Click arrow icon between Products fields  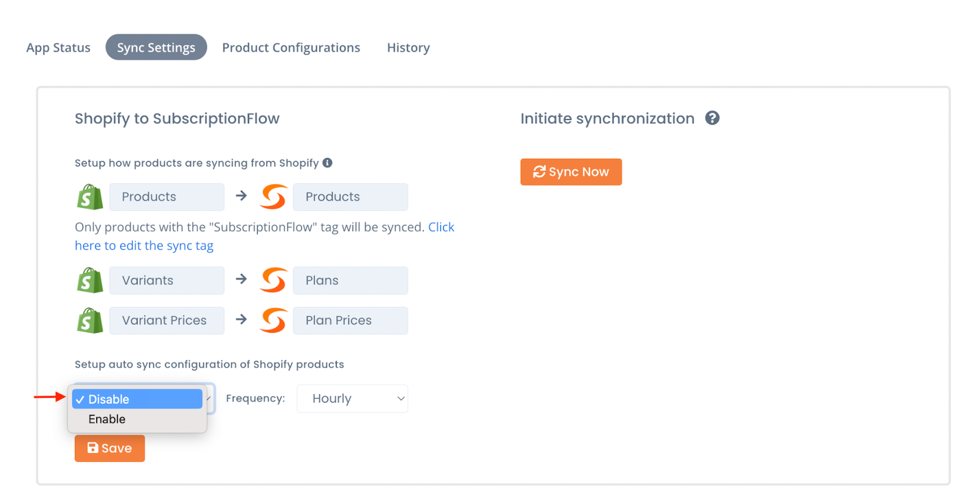[x=241, y=195]
